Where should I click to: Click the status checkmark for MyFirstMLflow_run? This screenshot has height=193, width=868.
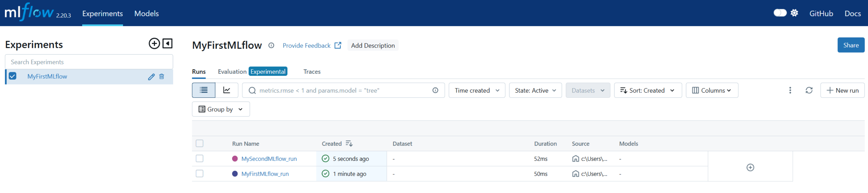325,174
